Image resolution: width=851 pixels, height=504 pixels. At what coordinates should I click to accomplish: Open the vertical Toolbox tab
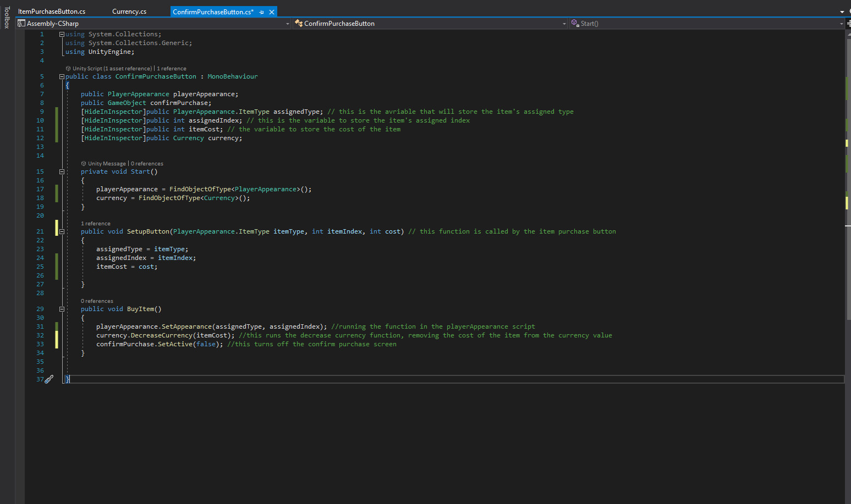pyautogui.click(x=7, y=18)
